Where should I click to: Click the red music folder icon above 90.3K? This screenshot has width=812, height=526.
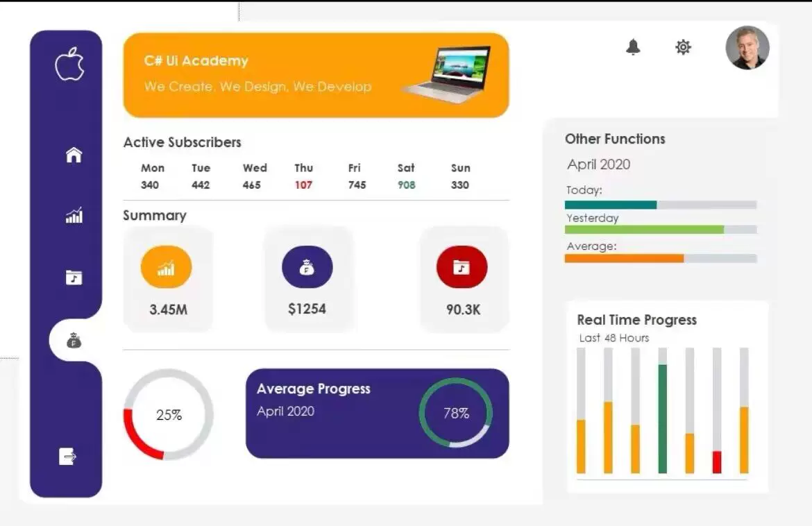462,268
